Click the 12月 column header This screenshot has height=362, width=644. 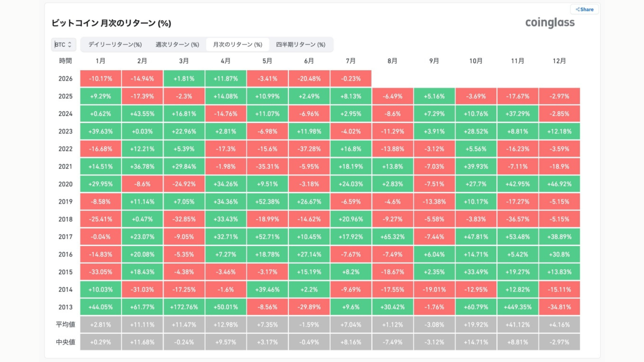pyautogui.click(x=559, y=61)
